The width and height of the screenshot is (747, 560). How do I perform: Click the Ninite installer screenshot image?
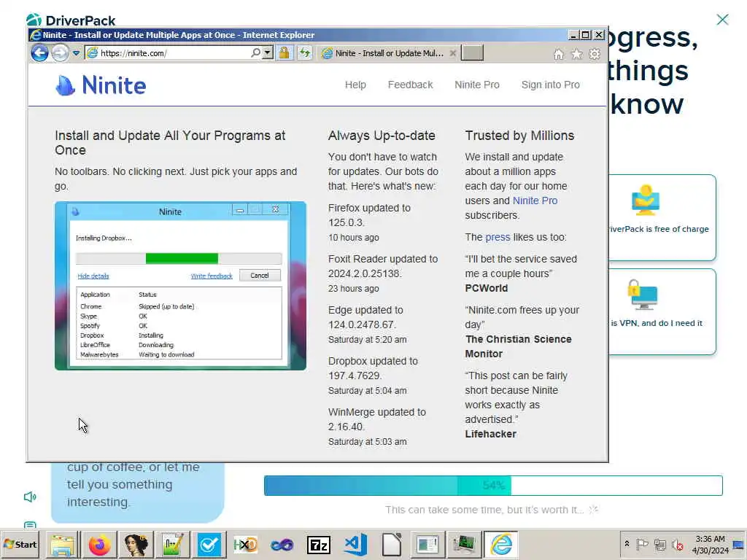[x=181, y=286]
